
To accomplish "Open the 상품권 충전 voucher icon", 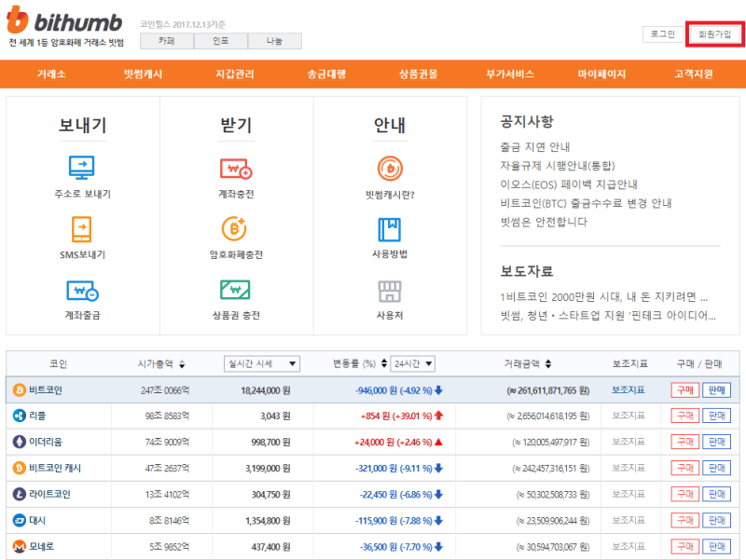I will (235, 290).
